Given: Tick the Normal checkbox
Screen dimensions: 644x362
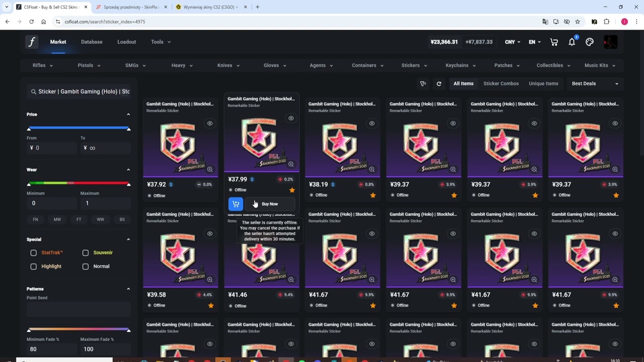Looking at the screenshot, I should click(x=86, y=266).
